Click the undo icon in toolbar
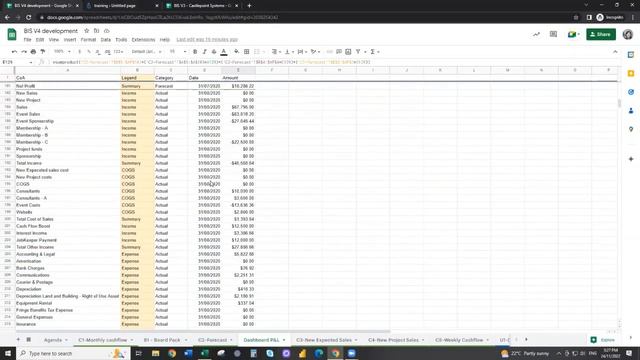Screen dimensions: 640x360 [14, 52]
